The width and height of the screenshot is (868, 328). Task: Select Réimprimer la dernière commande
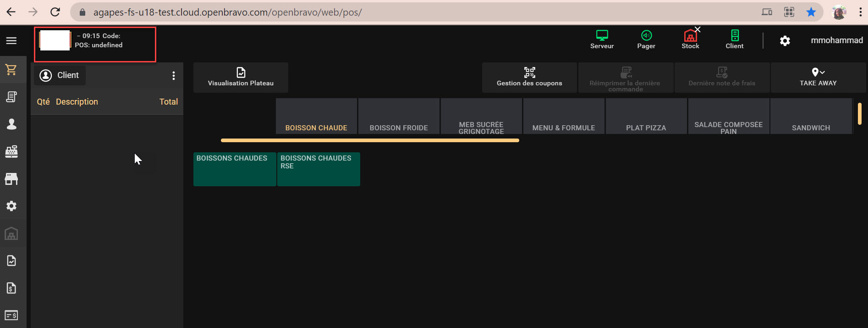point(626,78)
